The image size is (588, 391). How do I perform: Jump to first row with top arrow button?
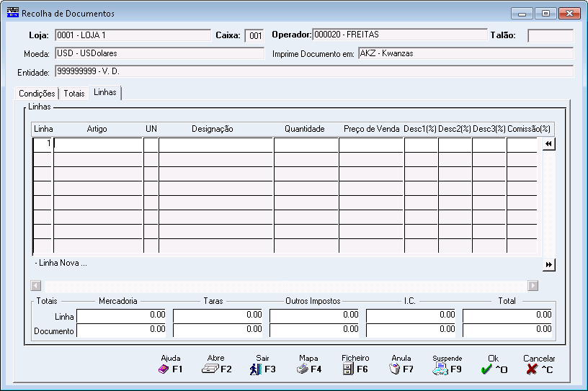[x=549, y=144]
